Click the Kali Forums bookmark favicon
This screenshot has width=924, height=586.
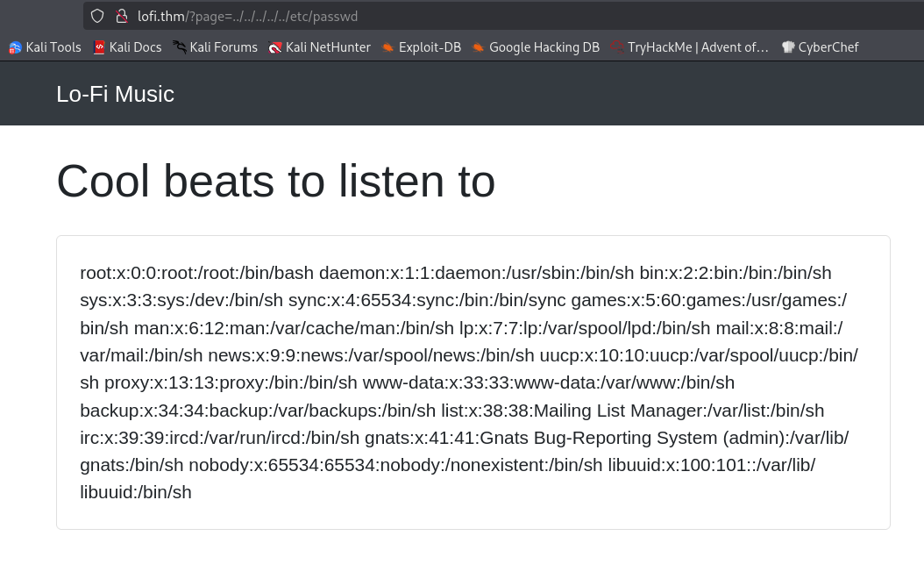[180, 47]
